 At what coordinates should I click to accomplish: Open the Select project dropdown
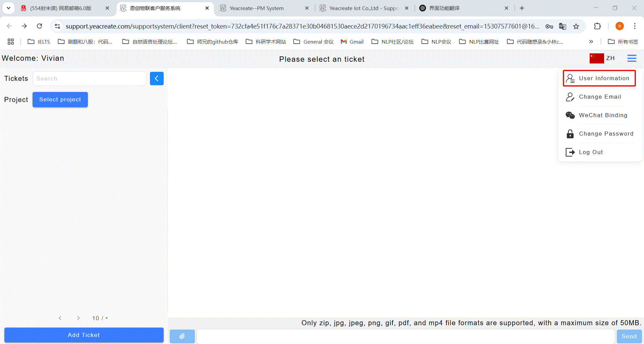tap(60, 100)
